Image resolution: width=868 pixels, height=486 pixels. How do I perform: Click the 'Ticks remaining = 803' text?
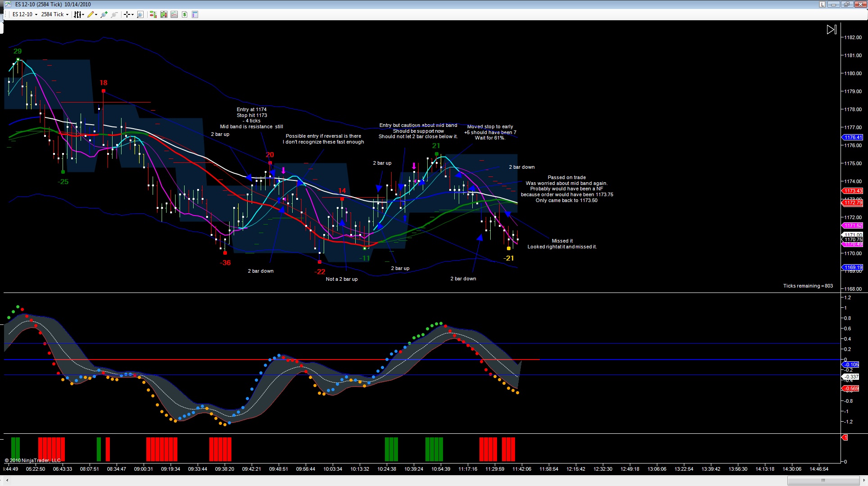pyautogui.click(x=808, y=286)
